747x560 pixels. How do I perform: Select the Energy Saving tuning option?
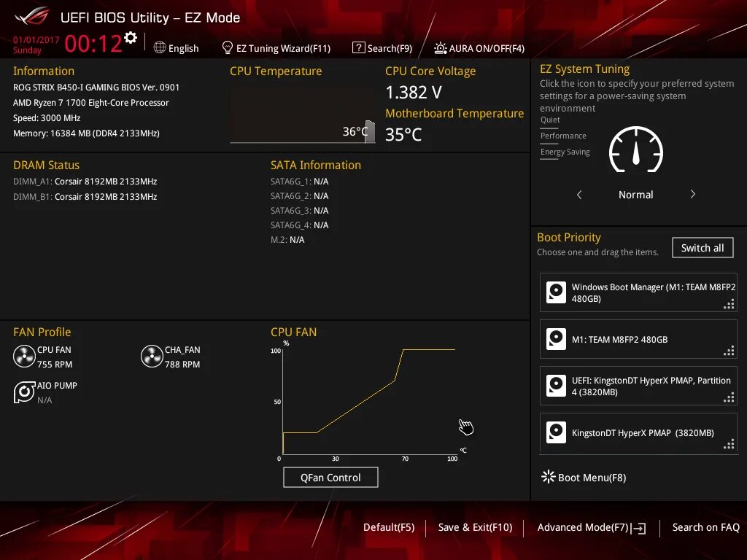(565, 152)
